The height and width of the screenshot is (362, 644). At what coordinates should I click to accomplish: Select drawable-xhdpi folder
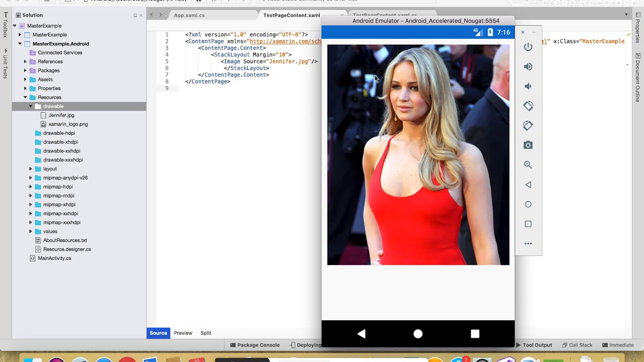point(60,142)
